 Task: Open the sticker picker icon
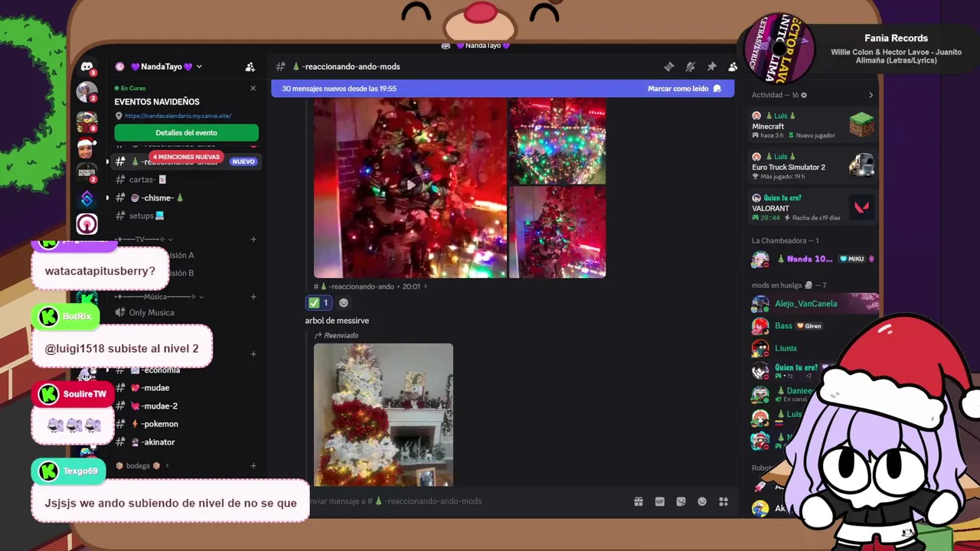(681, 501)
